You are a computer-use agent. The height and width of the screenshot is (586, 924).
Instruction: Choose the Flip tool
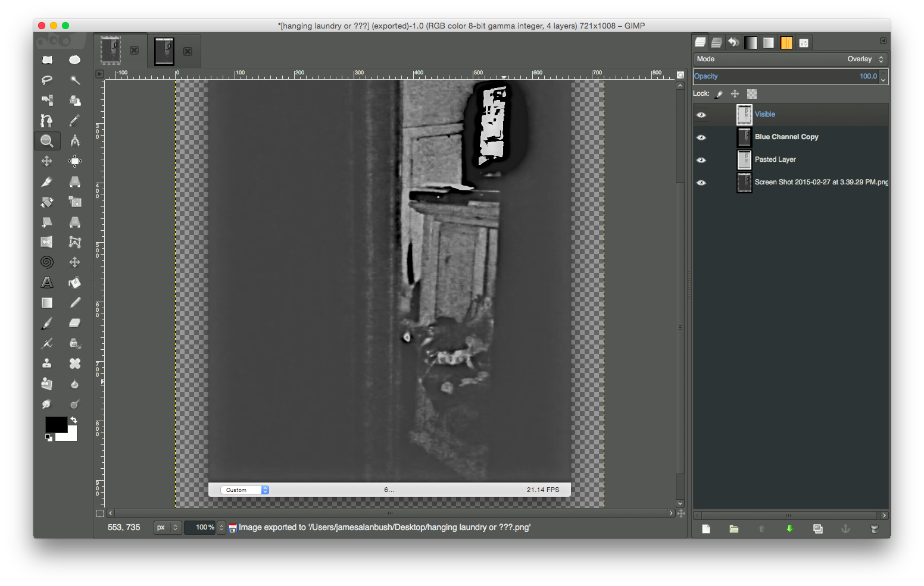point(47,242)
